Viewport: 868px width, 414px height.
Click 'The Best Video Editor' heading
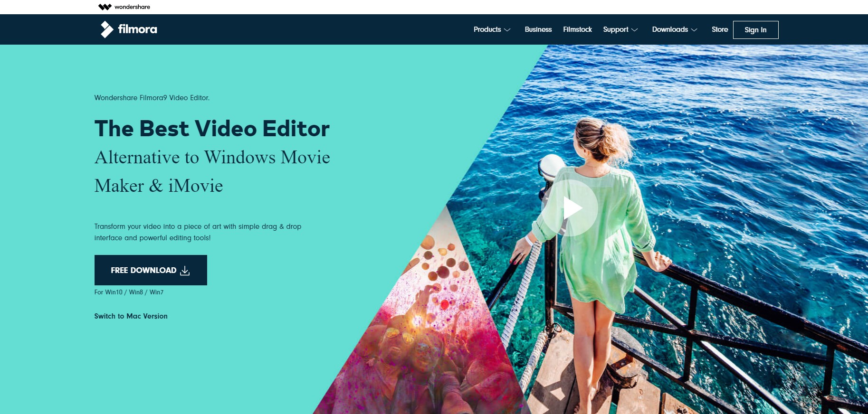pyautogui.click(x=212, y=129)
